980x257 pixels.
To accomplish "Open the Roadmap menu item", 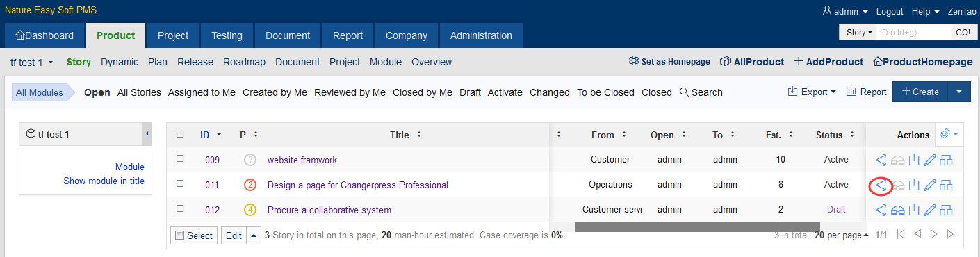I will (x=244, y=62).
